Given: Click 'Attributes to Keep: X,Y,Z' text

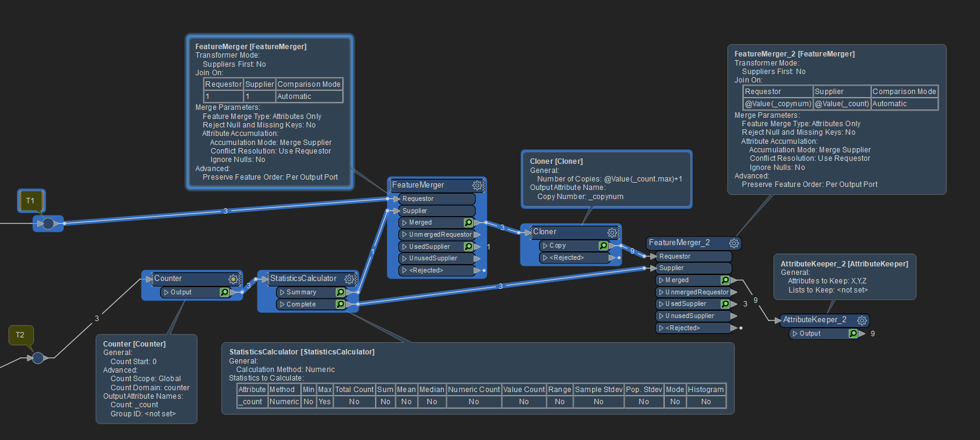Looking at the screenshot, I should coord(827,281).
